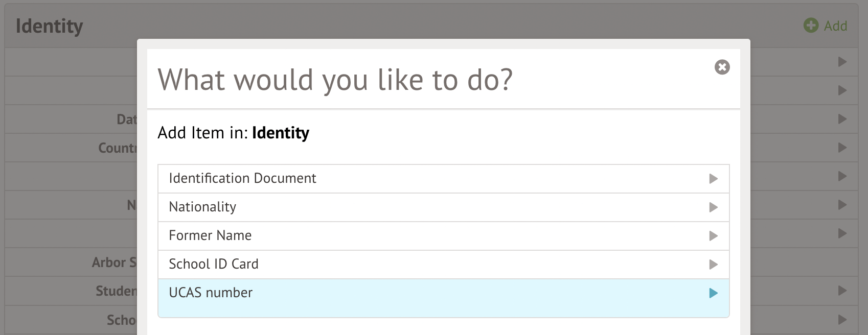Image resolution: width=868 pixels, height=335 pixels.
Task: Select the UCAS number entry
Action: tap(211, 293)
